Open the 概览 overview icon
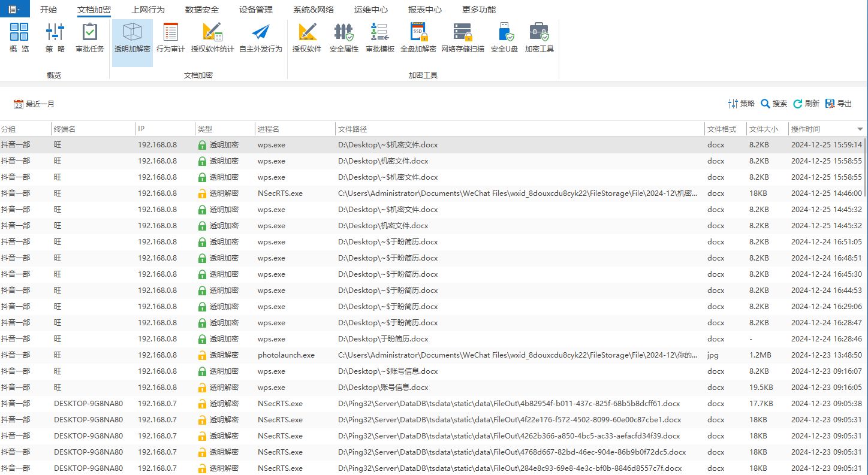This screenshot has height=475, width=868. [x=19, y=38]
